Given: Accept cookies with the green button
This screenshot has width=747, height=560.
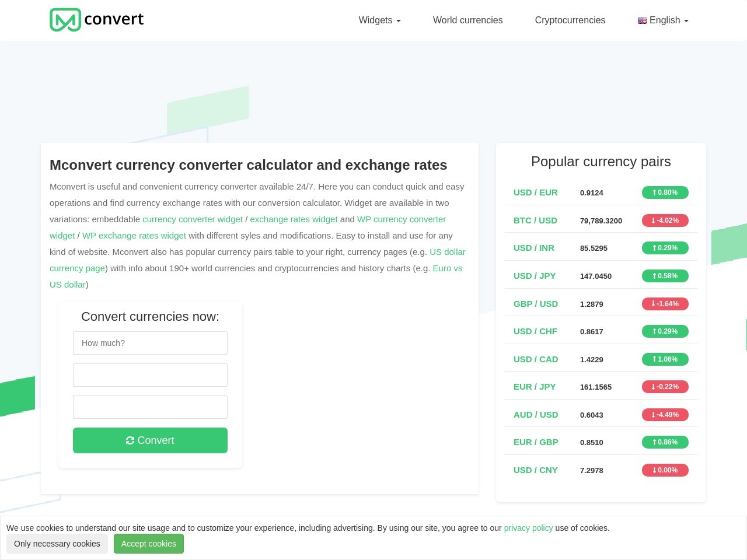Looking at the screenshot, I should 149,544.
